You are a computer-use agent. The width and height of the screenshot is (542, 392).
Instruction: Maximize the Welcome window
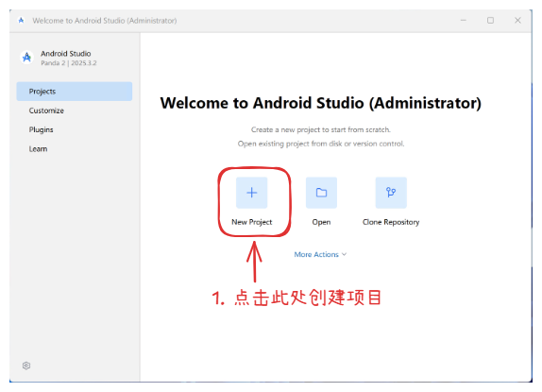pos(490,21)
